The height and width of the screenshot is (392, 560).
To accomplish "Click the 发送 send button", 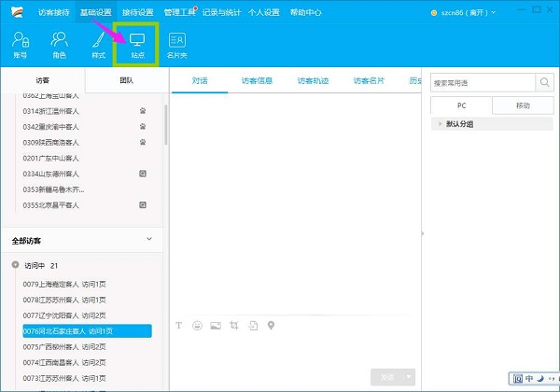I will [x=387, y=377].
